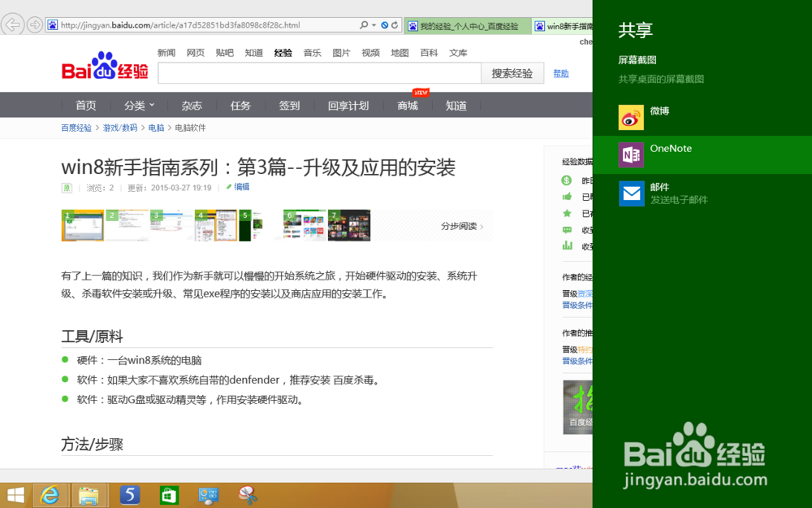
Task: Share screenshot to Weibo app
Action: 702,117
